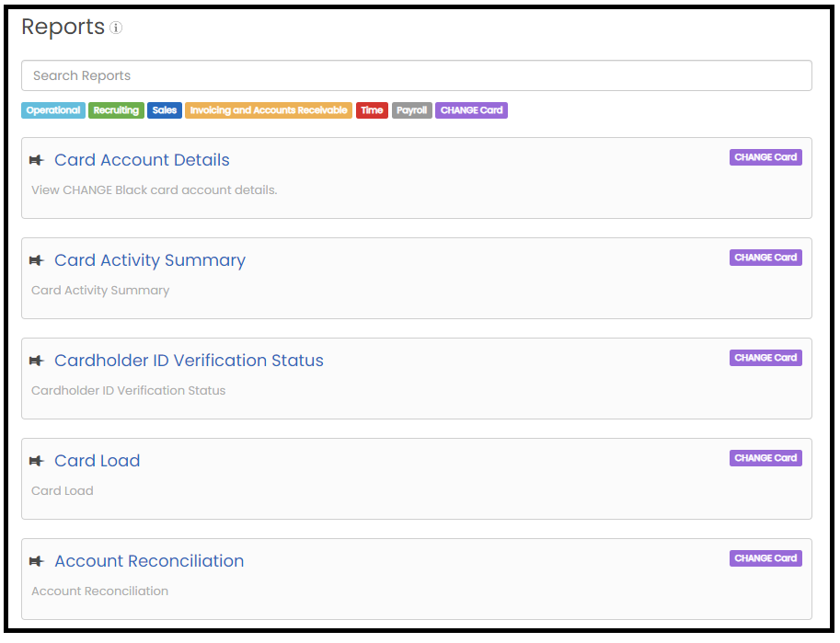Open the Card Activity Summary report
The height and width of the screenshot is (643, 840).
click(x=150, y=260)
